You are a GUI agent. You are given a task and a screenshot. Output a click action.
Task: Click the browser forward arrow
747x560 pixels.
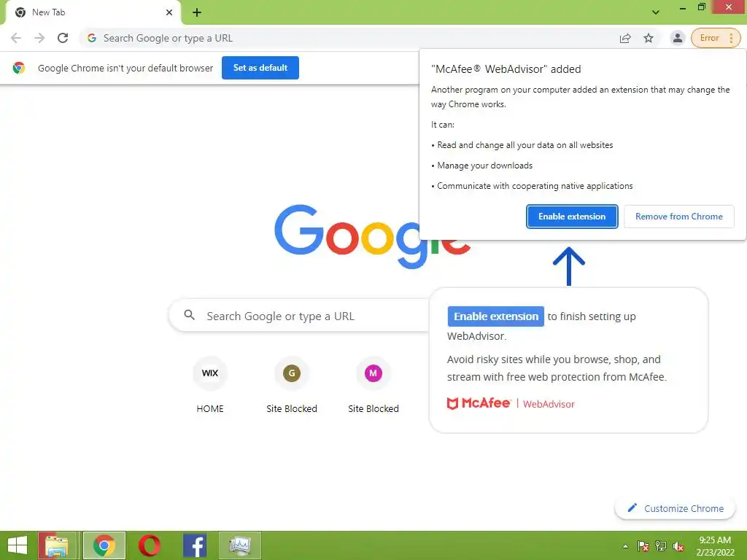(x=39, y=38)
